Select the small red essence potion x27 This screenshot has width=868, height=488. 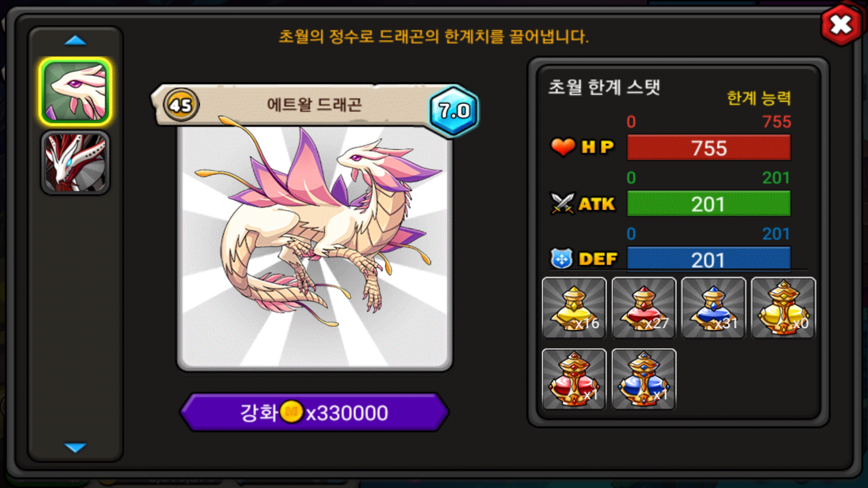click(x=644, y=308)
